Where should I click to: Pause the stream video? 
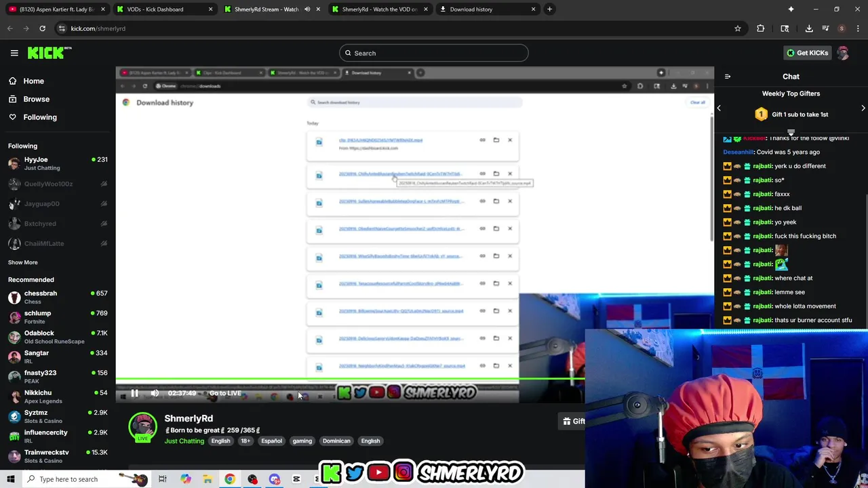[x=134, y=393]
